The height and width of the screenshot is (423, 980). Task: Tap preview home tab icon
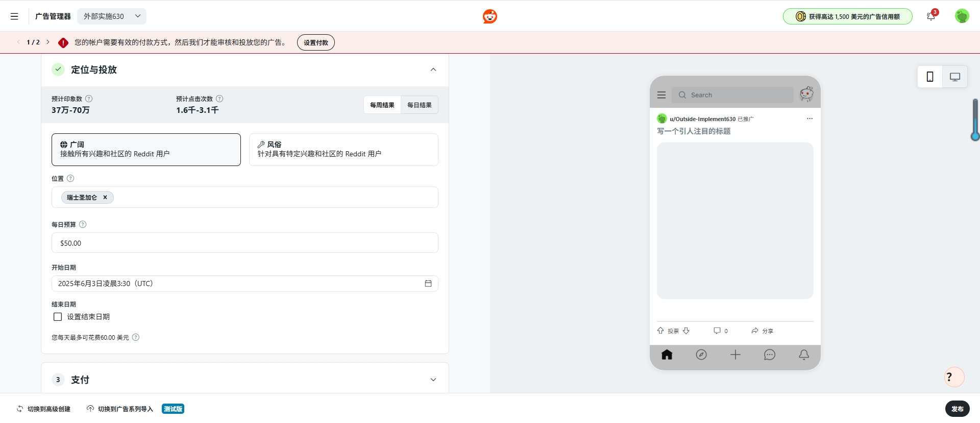(667, 355)
